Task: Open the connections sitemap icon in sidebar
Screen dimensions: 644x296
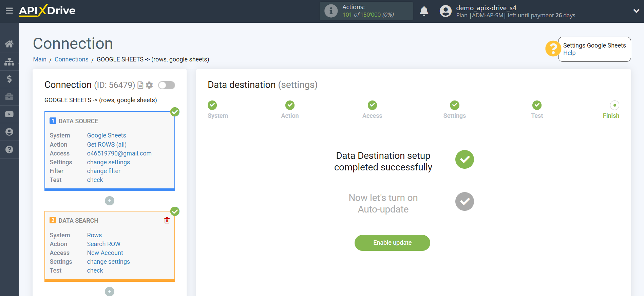Action: [9, 61]
